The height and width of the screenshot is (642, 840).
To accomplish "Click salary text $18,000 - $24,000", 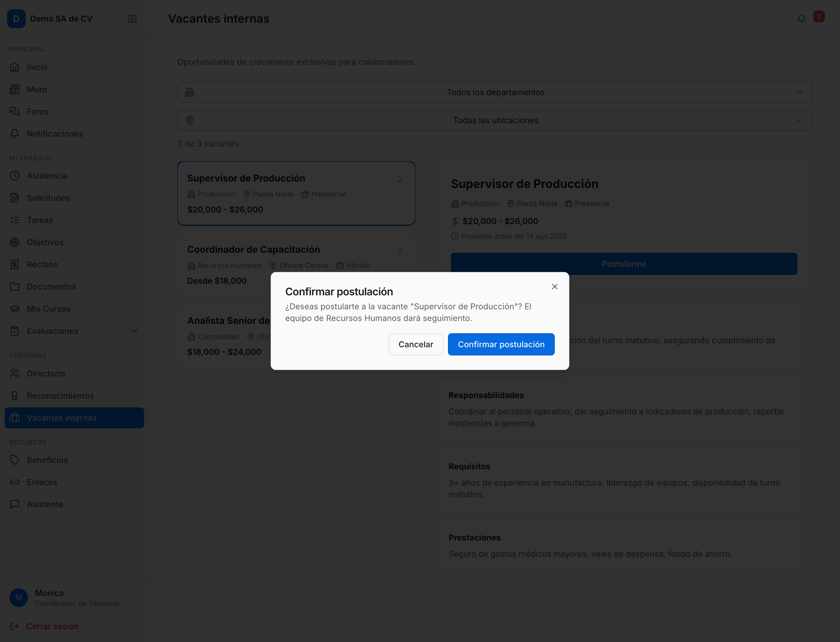I will point(224,352).
